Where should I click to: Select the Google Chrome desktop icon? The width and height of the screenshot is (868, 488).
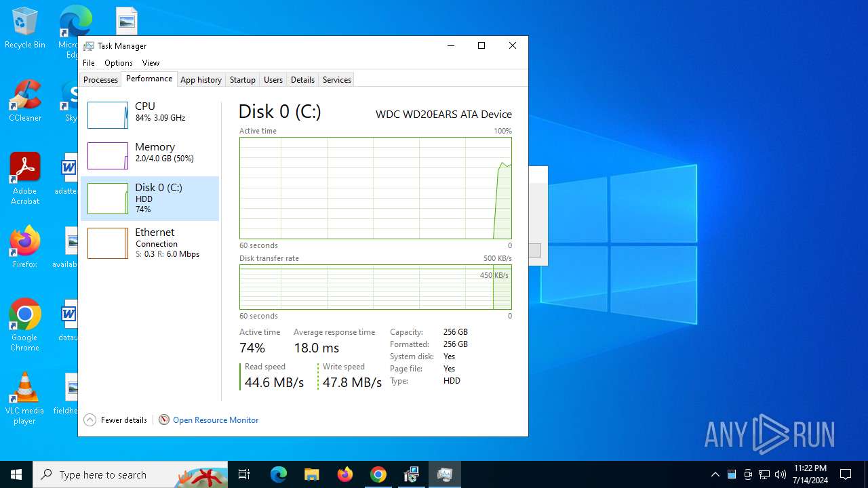tap(25, 325)
